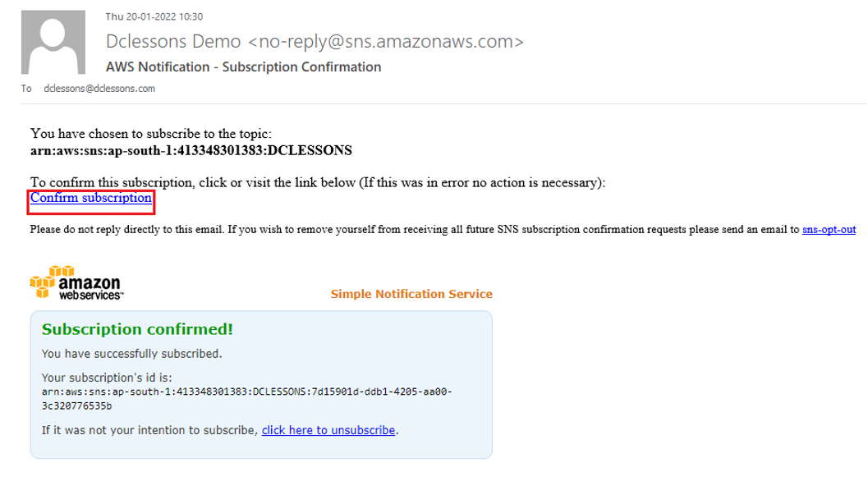Click the subscription id ARN text
The height and width of the screenshot is (490, 868).
pos(247,399)
